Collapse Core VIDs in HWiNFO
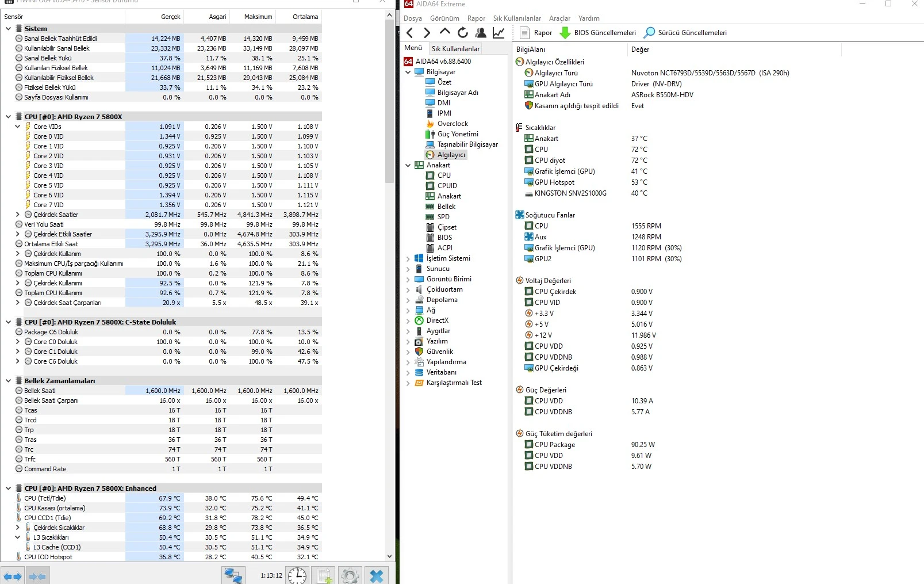The width and height of the screenshot is (924, 584). coord(18,127)
